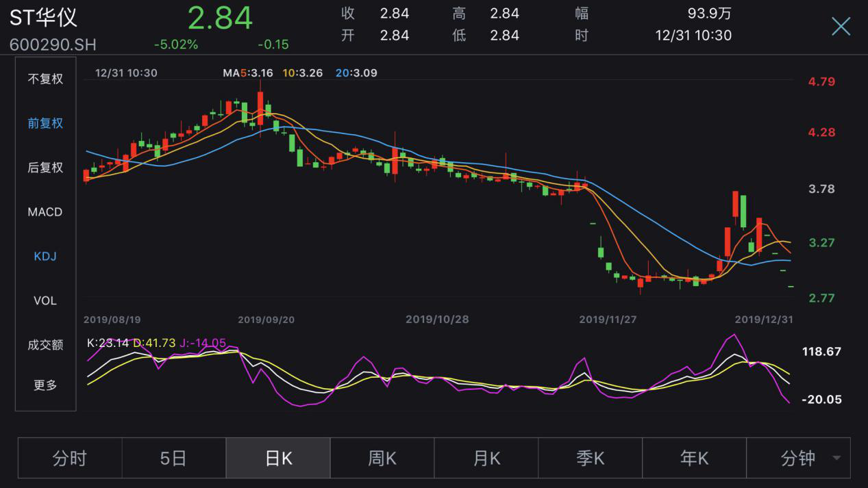
Task: Open 更多 indicators list
Action: (x=45, y=385)
